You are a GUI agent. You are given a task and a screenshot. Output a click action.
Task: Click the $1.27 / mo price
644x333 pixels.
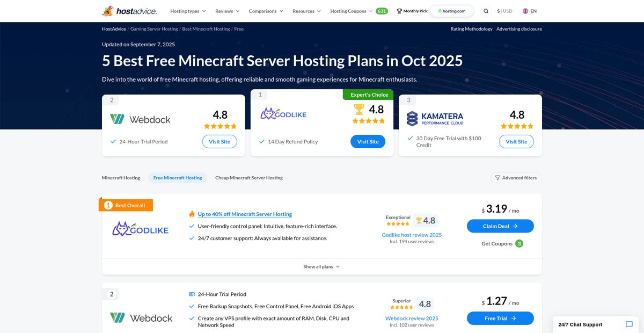500,302
